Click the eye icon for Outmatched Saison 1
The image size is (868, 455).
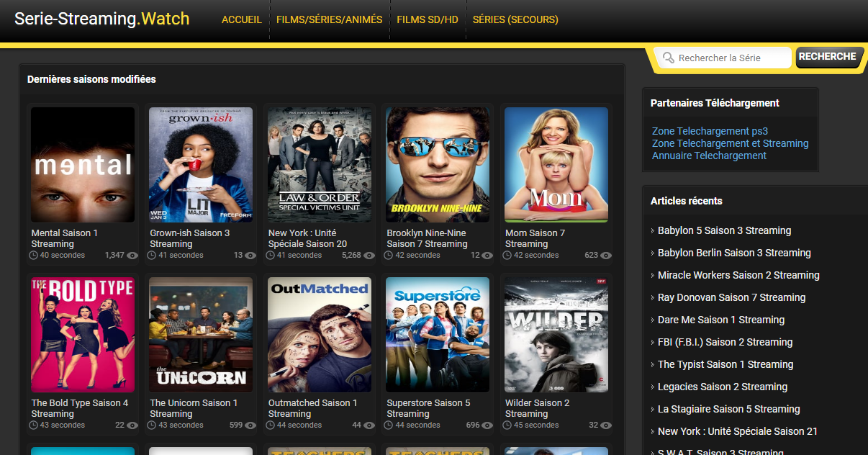[x=369, y=425]
